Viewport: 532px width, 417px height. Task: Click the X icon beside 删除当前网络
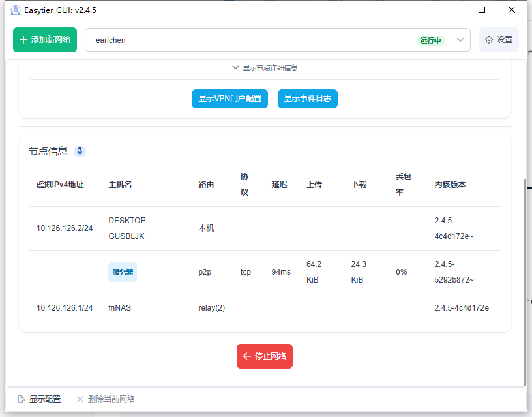80,399
